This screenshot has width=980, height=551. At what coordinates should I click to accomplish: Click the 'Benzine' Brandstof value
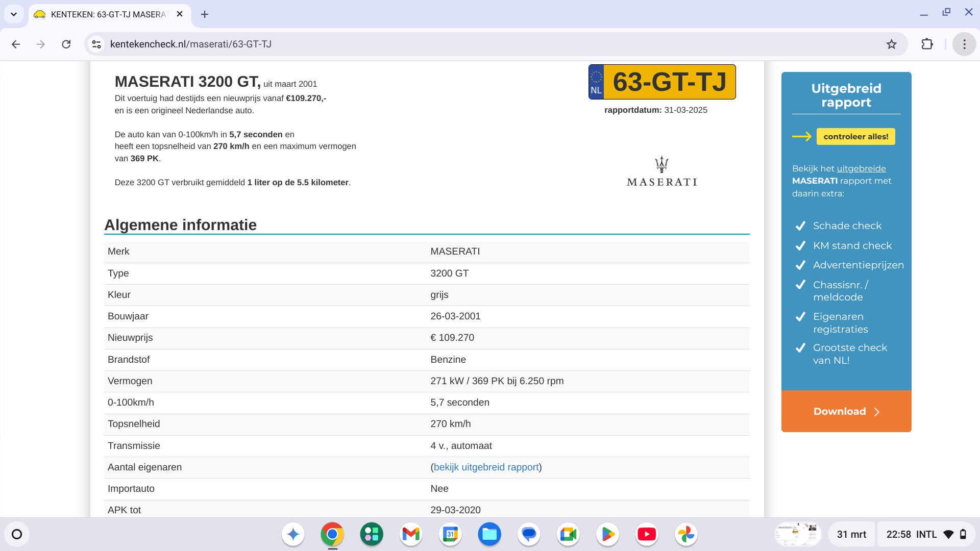[x=448, y=360]
